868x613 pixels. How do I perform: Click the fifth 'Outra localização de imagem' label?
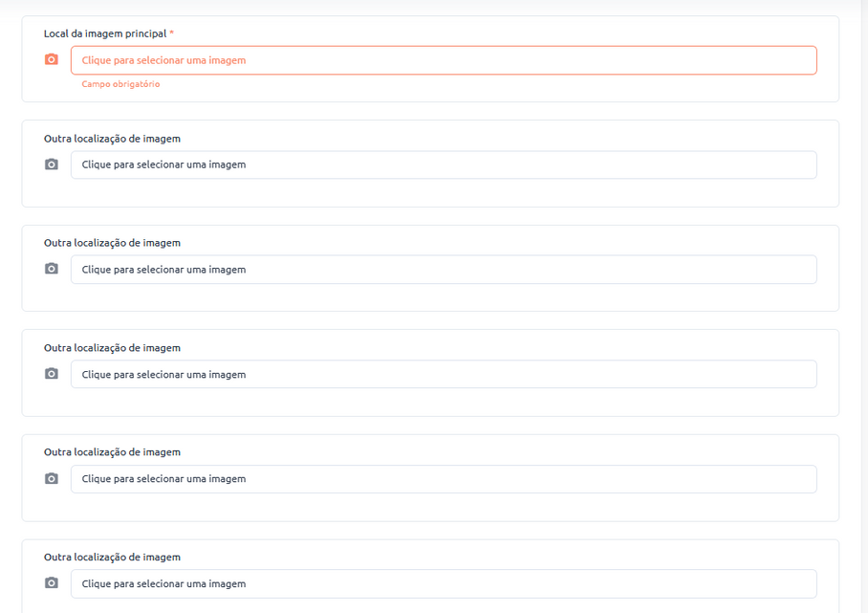112,558
